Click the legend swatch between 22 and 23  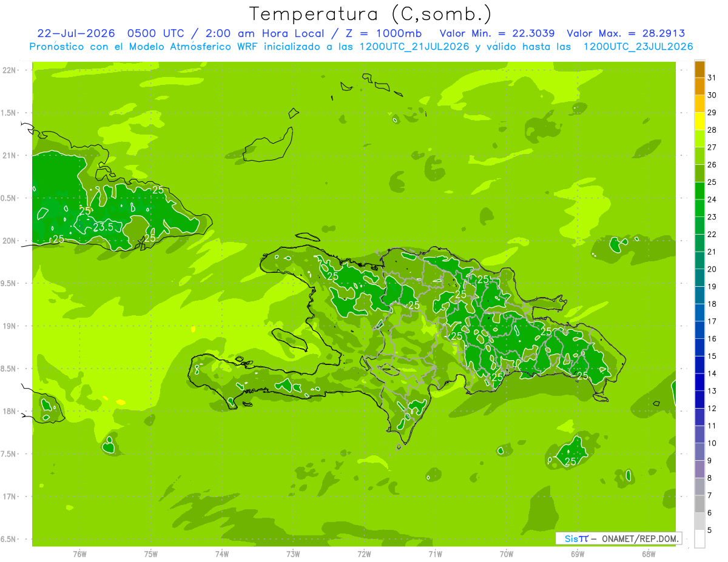(699, 226)
